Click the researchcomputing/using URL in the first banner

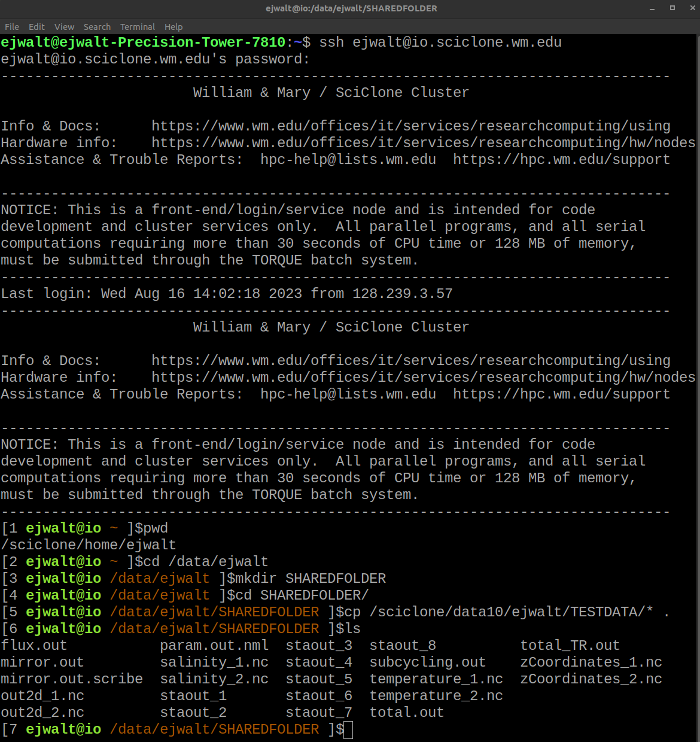(x=410, y=126)
